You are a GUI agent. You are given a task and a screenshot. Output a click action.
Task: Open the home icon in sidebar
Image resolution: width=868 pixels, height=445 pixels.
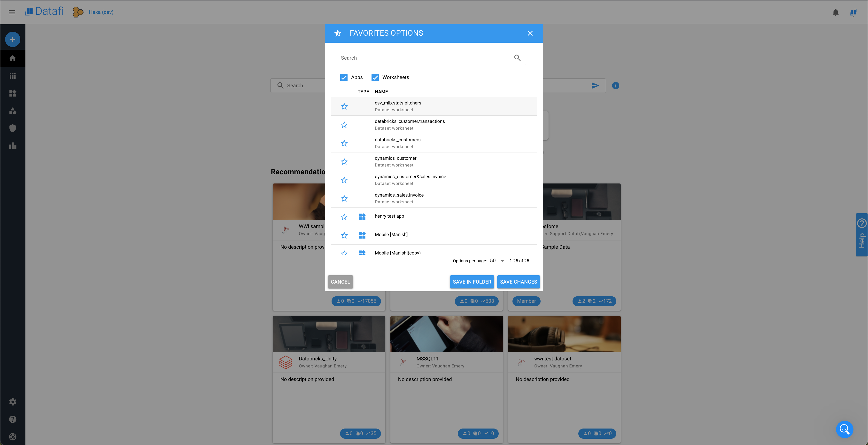tap(12, 58)
